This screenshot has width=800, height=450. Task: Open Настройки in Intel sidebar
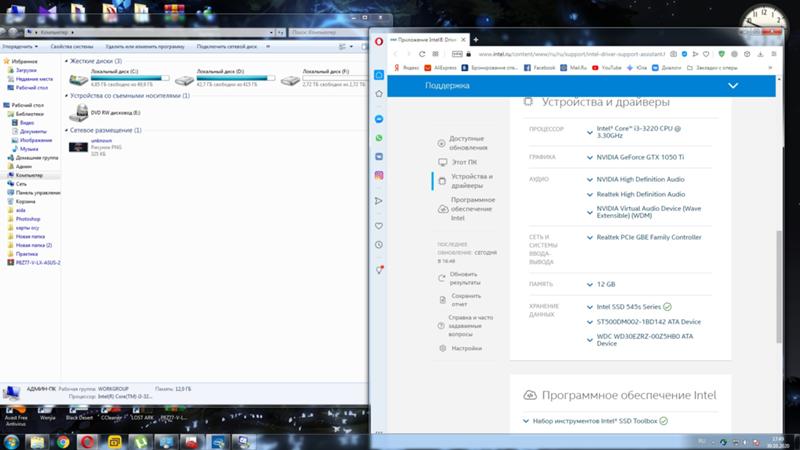coord(460,348)
